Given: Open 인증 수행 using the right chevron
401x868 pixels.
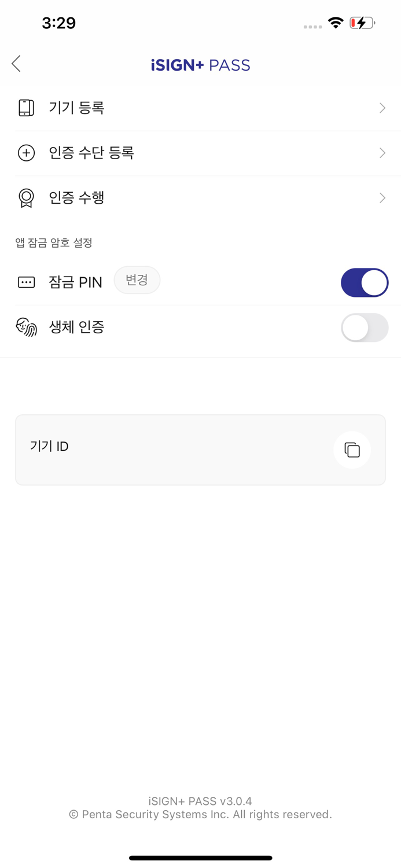Looking at the screenshot, I should pos(382,198).
